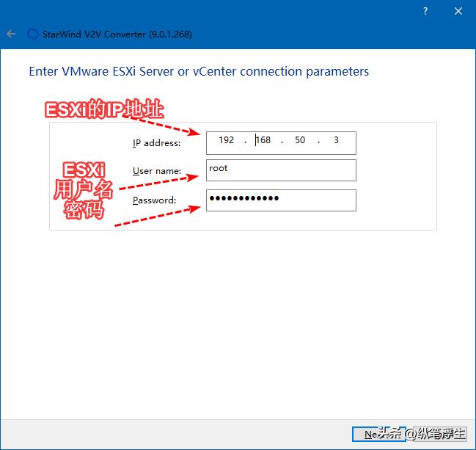
Task: Continue with the Next button
Action: pos(379,434)
